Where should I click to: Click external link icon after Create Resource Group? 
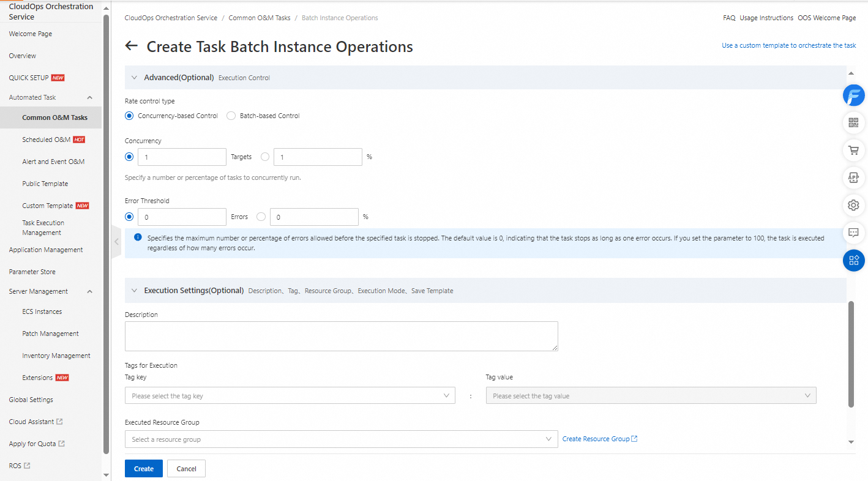pyautogui.click(x=634, y=439)
